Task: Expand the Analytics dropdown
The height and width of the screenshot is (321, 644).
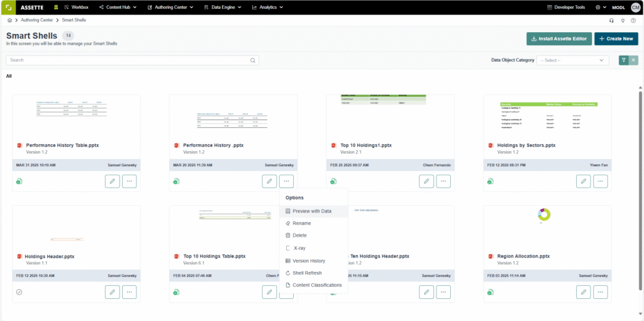Action: point(267,7)
